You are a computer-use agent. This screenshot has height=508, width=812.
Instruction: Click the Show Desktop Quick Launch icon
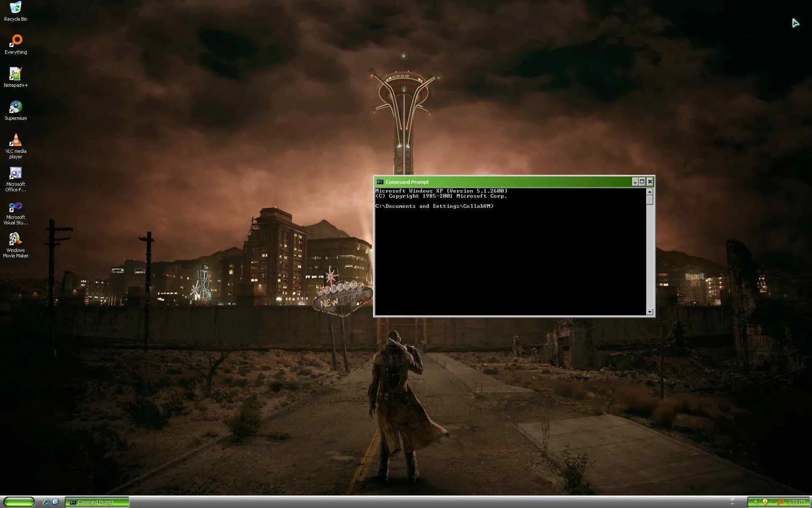55,502
